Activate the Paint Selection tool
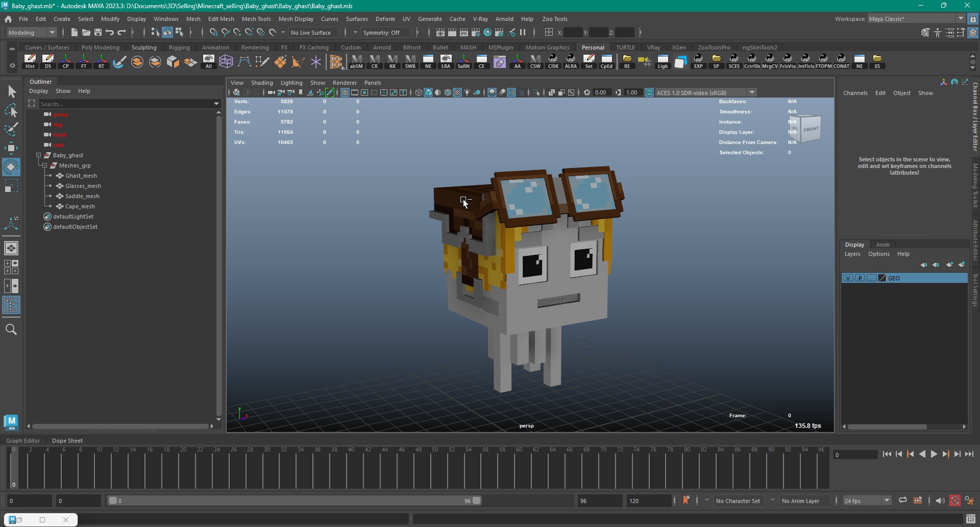Screen dimensions: 980x527 (x=11, y=129)
